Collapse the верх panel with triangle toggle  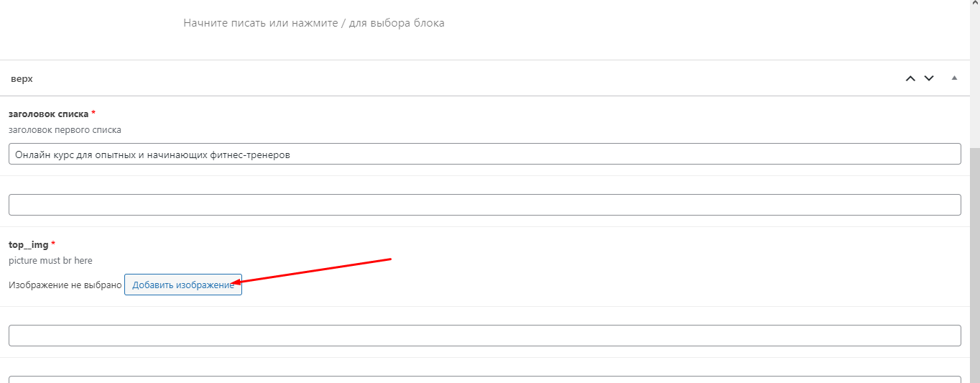(954, 78)
